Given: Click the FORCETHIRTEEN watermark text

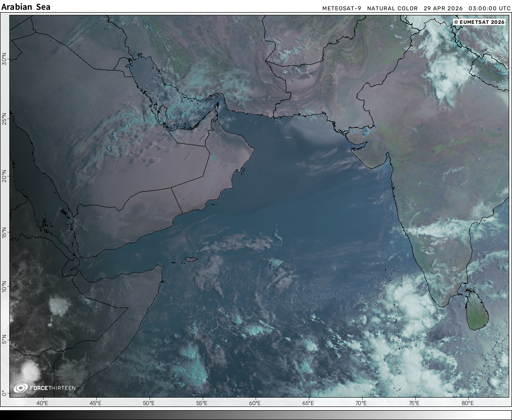Looking at the screenshot, I should [x=52, y=388].
